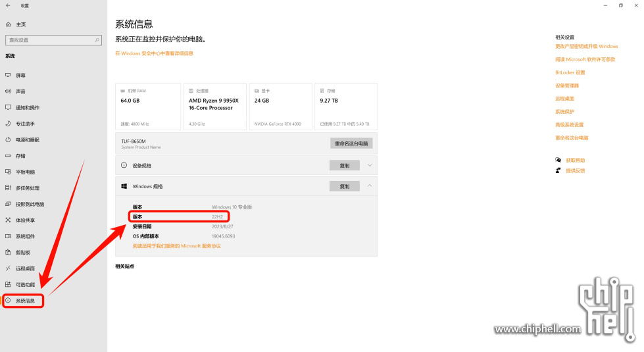
Task: Click the 获取帮助 help link
Action: click(575, 160)
